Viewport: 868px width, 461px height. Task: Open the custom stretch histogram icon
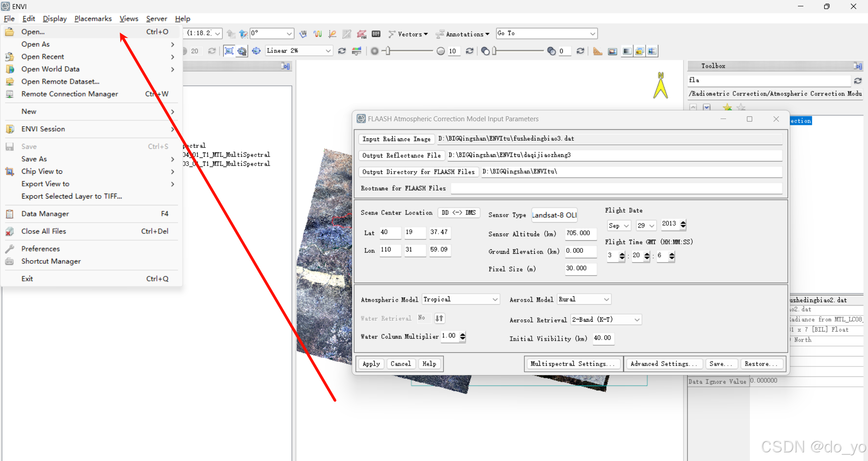point(357,51)
